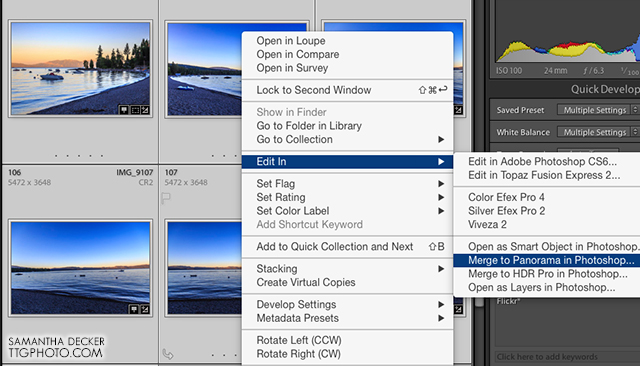Click the crop badge on the sunset trees thumbnail
The image size is (640, 366).
(135, 110)
